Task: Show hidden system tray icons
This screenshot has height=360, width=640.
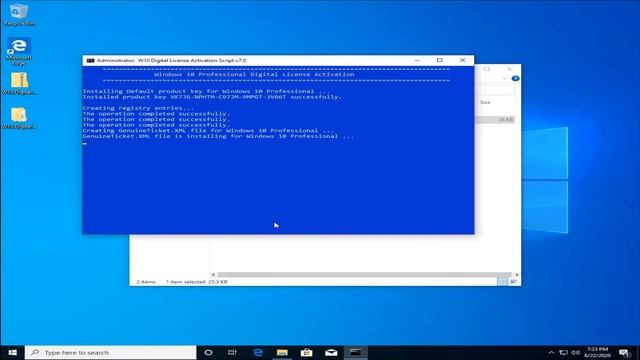Action: click(x=551, y=352)
